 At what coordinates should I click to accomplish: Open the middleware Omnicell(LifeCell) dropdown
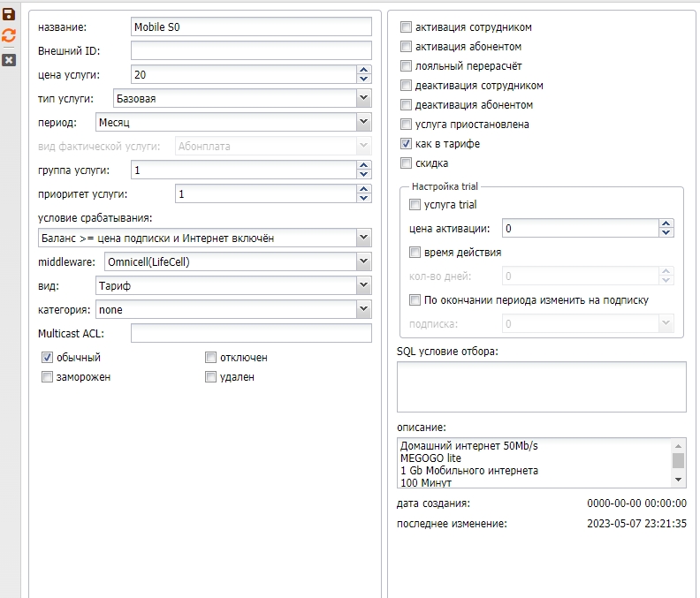pyautogui.click(x=363, y=261)
